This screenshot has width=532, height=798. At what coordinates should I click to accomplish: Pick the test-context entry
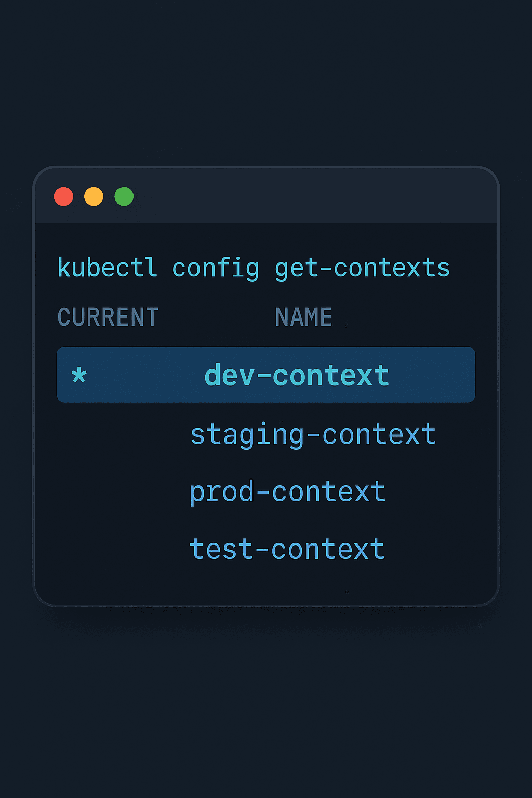287,549
